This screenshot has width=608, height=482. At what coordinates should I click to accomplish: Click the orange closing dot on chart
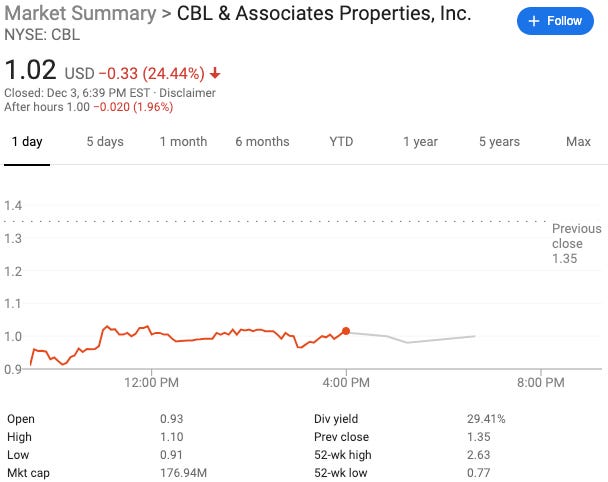pyautogui.click(x=346, y=331)
